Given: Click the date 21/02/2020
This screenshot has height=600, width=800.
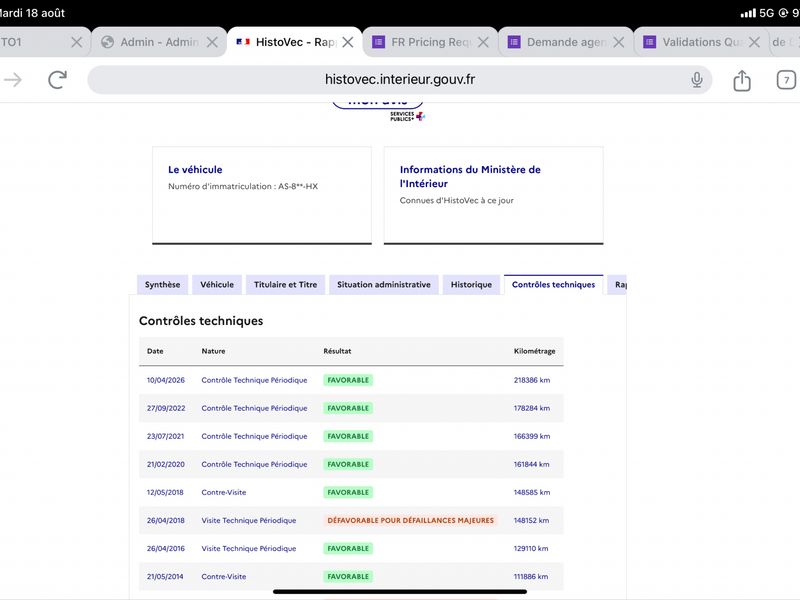Looking at the screenshot, I should (166, 464).
